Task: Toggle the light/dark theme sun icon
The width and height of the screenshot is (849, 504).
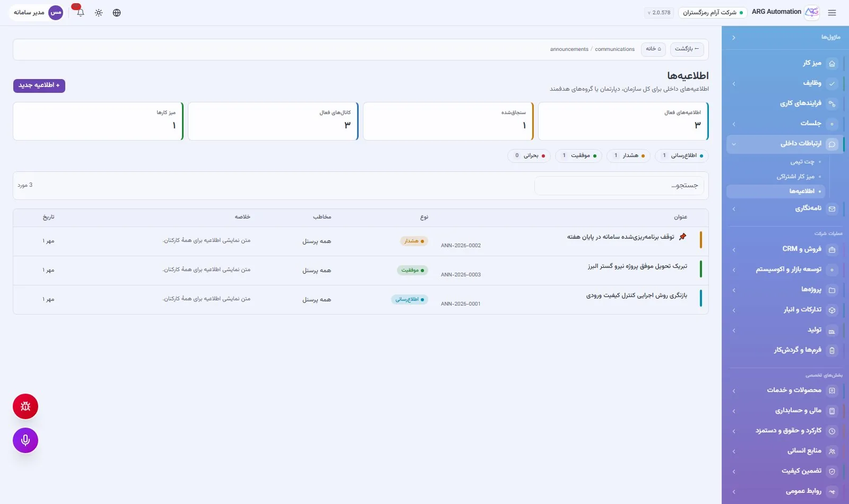Action: point(99,13)
